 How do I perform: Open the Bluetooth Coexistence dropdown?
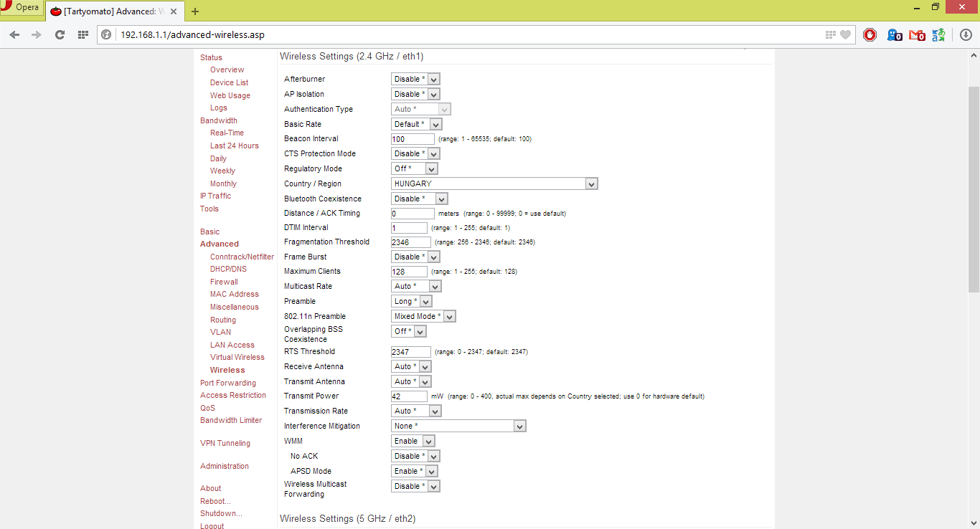pos(419,199)
